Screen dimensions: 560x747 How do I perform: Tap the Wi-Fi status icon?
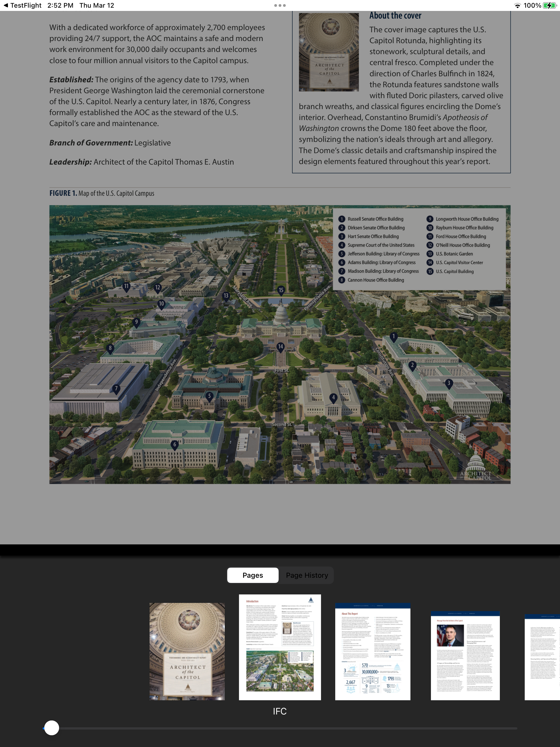517,5
